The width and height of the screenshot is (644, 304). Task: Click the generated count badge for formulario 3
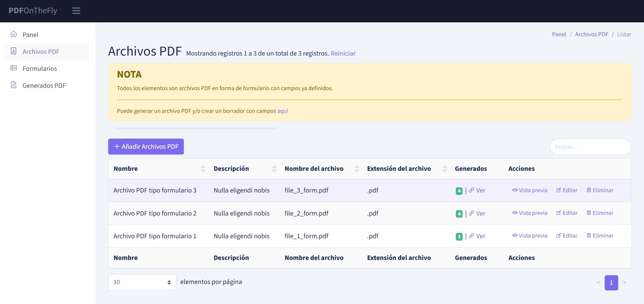coord(459,191)
